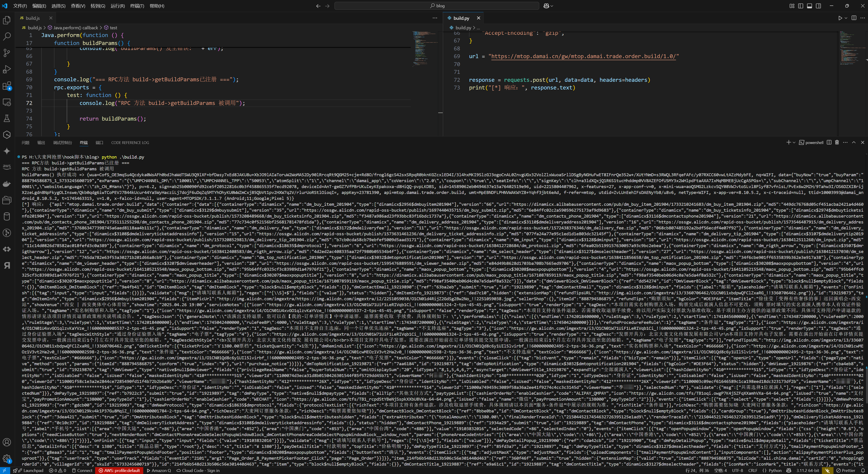Toggle the primary side bar visibility
Screen dimensions: 868x474
point(801,6)
